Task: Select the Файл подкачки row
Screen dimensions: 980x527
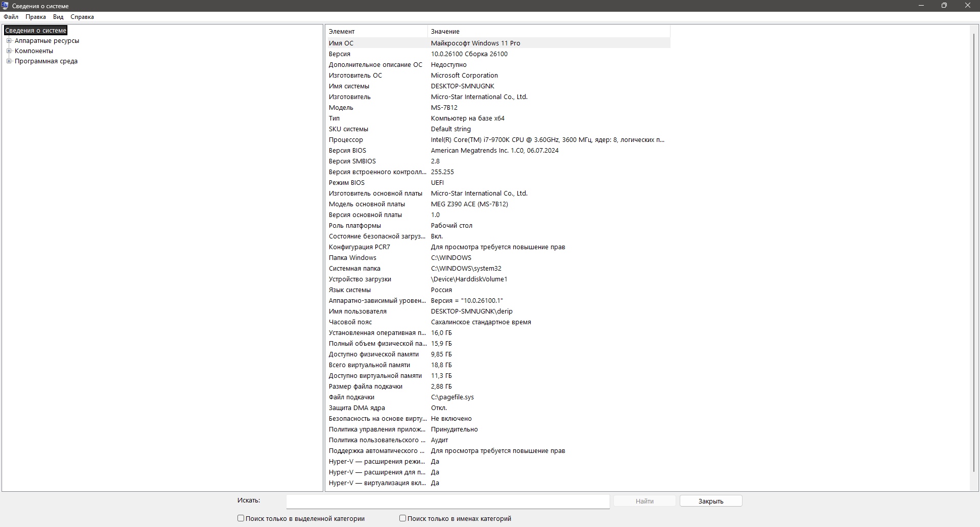Action: [x=498, y=397]
